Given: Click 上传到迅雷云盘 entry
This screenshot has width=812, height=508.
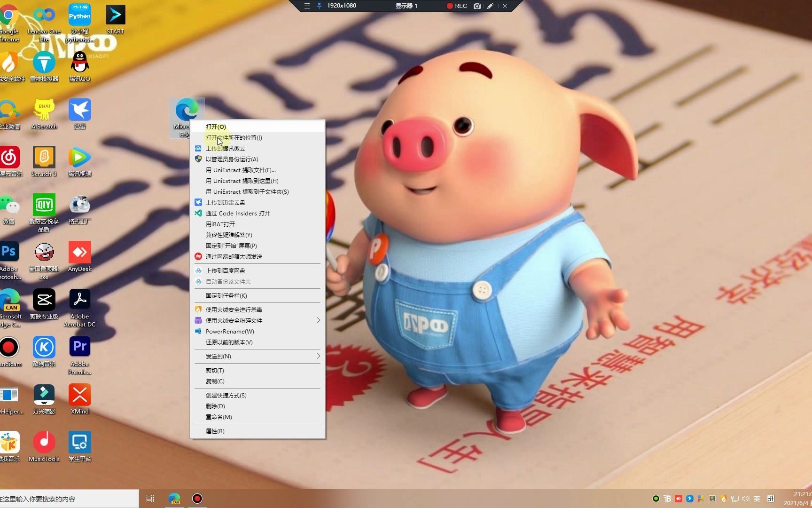Looking at the screenshot, I should click(257, 202).
